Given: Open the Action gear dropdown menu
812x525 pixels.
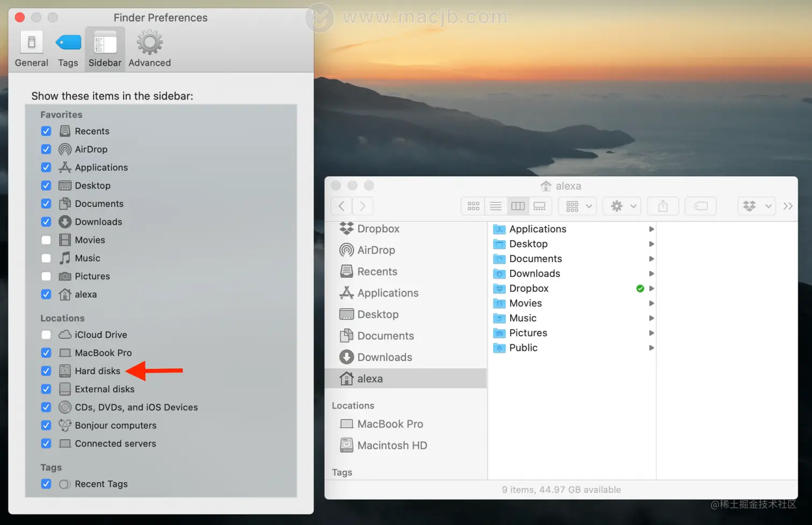Looking at the screenshot, I should coord(622,206).
